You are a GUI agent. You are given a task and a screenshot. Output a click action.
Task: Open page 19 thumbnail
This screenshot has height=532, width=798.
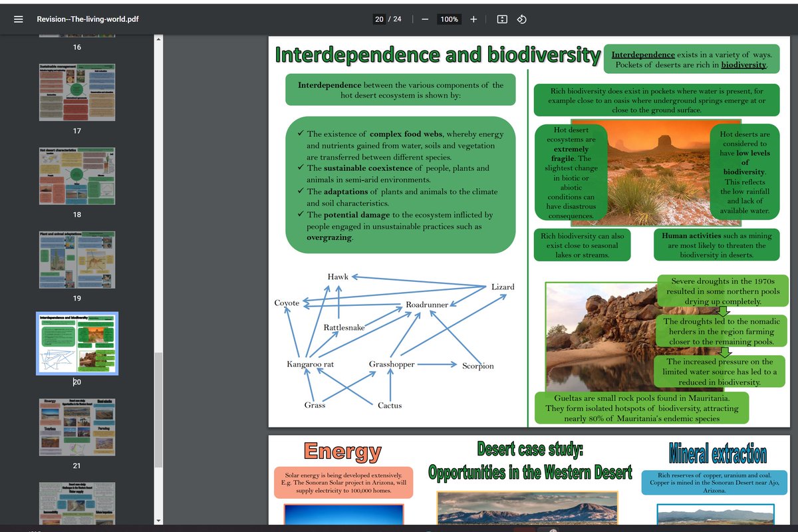(76, 260)
